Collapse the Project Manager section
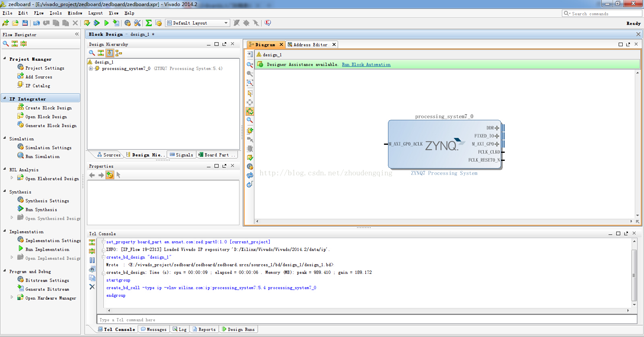This screenshot has height=337, width=644. point(4,58)
